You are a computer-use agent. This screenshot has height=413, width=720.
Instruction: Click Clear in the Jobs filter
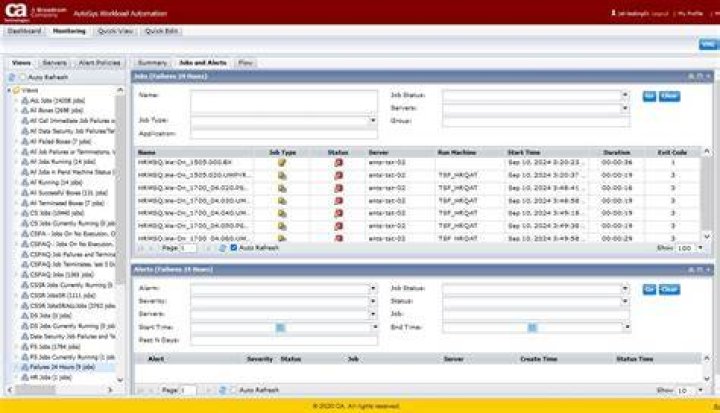669,96
